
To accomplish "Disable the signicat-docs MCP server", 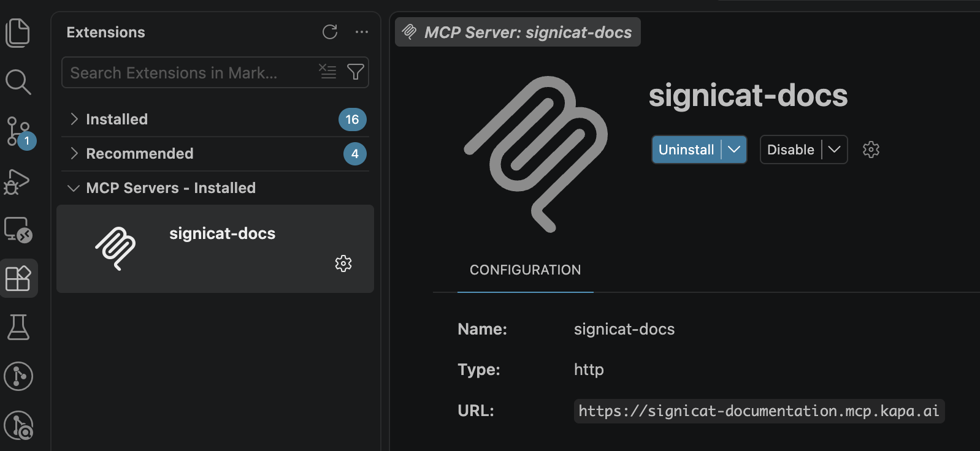I will pos(791,150).
